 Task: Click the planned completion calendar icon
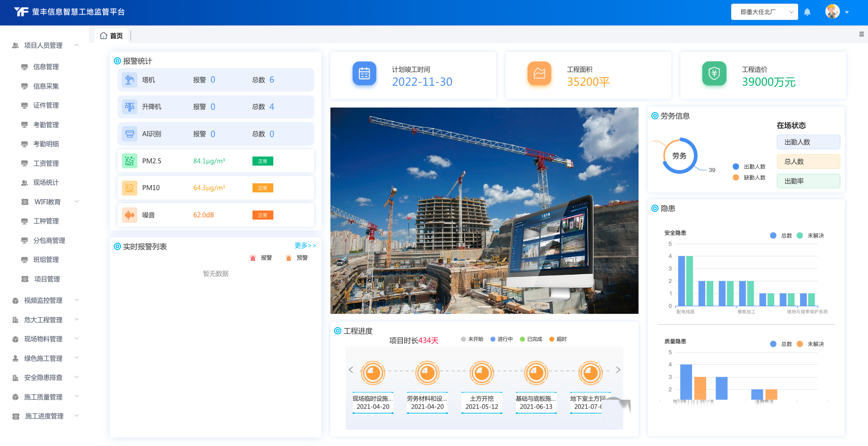(364, 74)
